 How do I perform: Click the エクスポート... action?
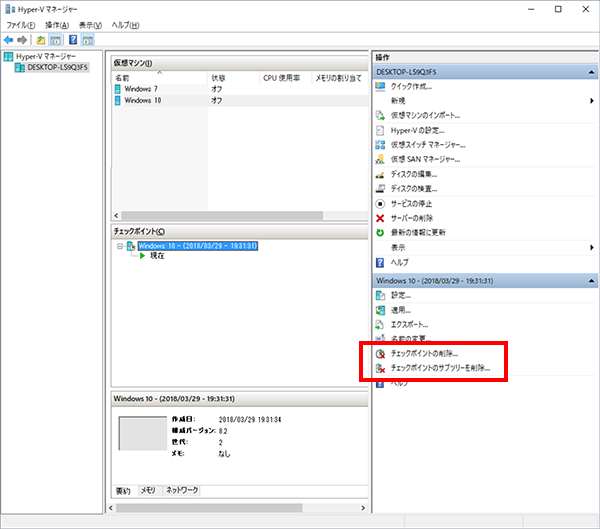click(x=409, y=325)
